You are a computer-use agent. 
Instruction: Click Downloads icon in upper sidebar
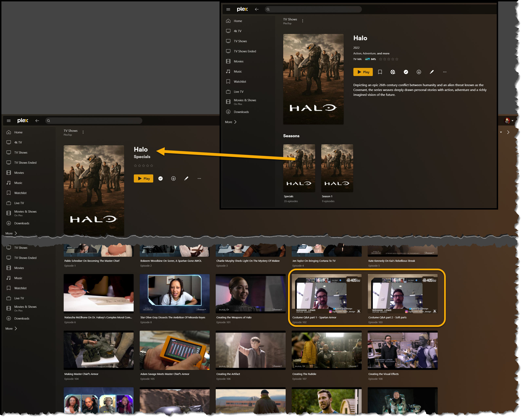pyautogui.click(x=228, y=112)
